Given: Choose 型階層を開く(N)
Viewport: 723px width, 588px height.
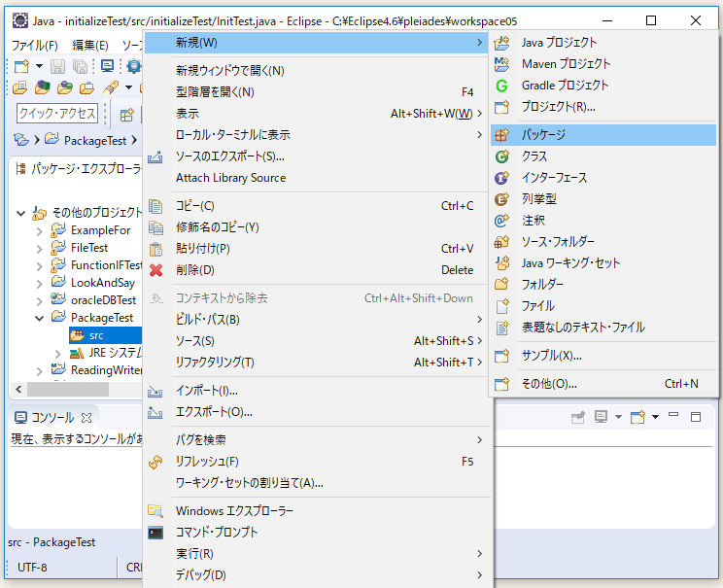Looking at the screenshot, I should coord(317,91).
